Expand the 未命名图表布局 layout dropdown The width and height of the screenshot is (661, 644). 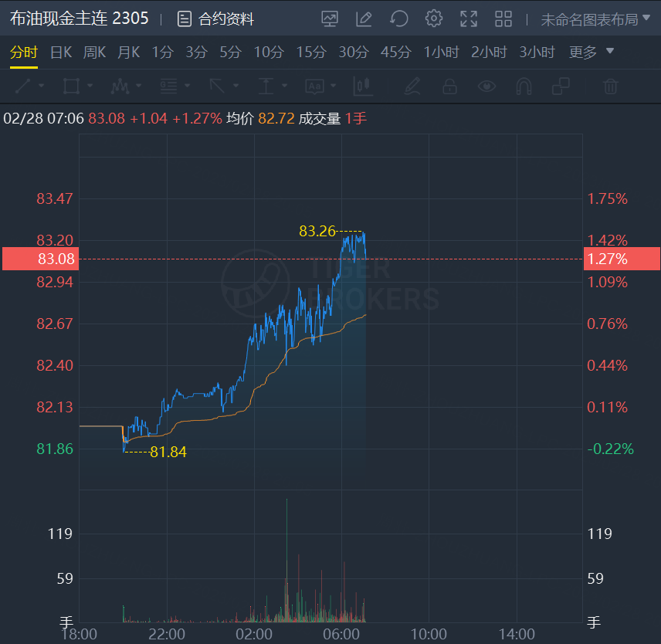pos(595,19)
